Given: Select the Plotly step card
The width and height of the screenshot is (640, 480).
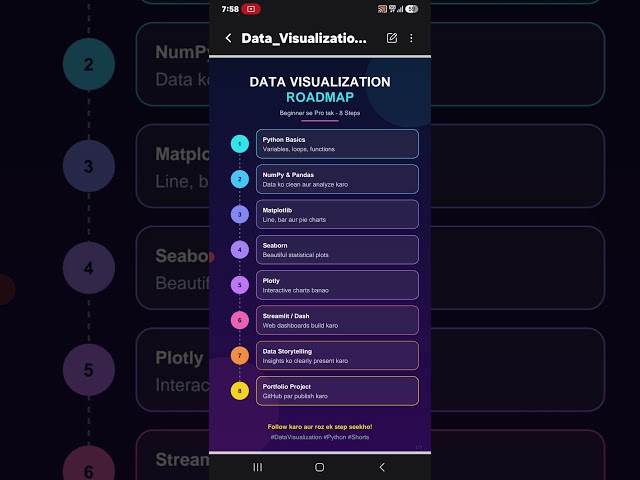Looking at the screenshot, I should pos(337,285).
